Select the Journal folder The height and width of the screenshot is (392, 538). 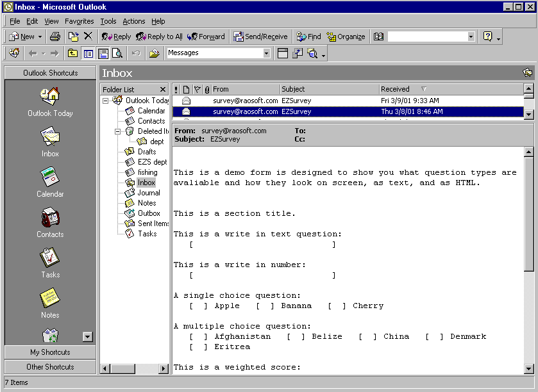(142, 193)
